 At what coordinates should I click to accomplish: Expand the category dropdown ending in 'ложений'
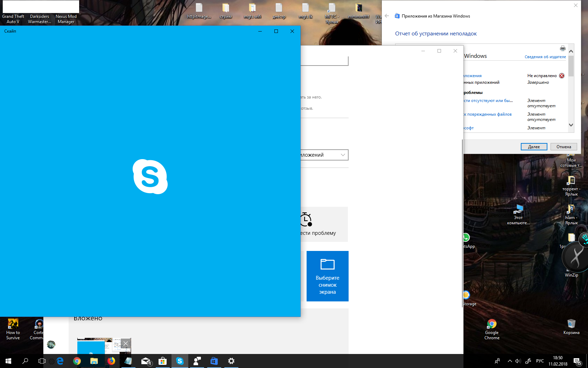pos(324,155)
